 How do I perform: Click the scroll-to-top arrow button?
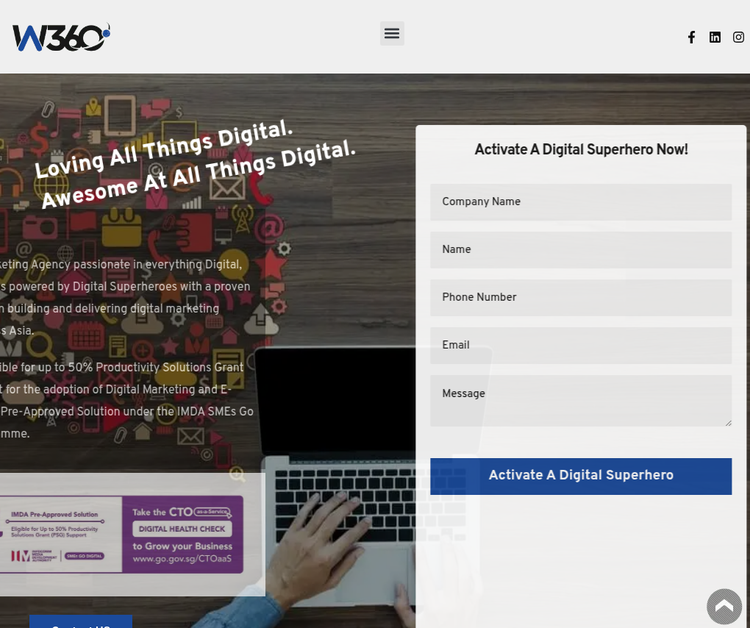point(724,606)
